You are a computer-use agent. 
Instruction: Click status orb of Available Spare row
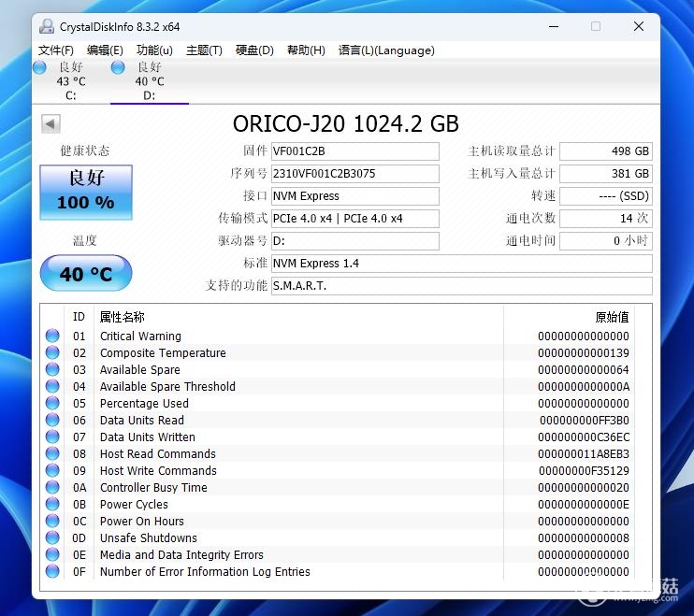pos(52,369)
